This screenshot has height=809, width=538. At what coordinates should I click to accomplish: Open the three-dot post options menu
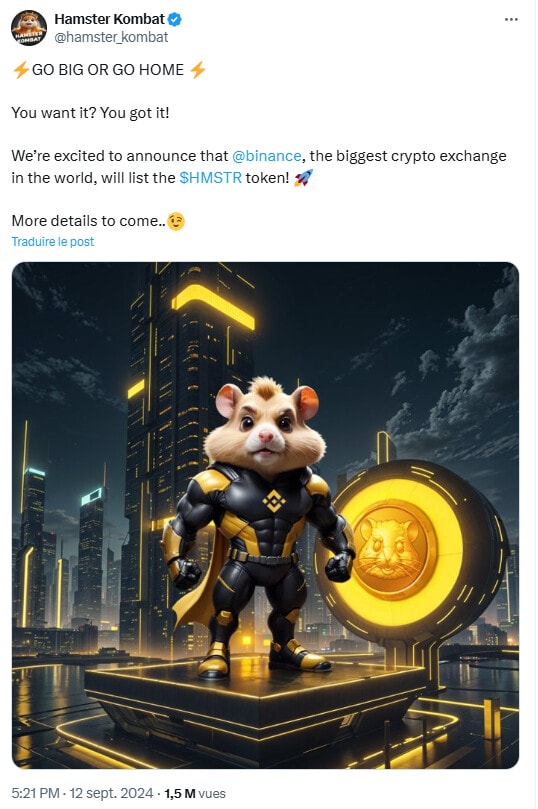click(x=511, y=20)
